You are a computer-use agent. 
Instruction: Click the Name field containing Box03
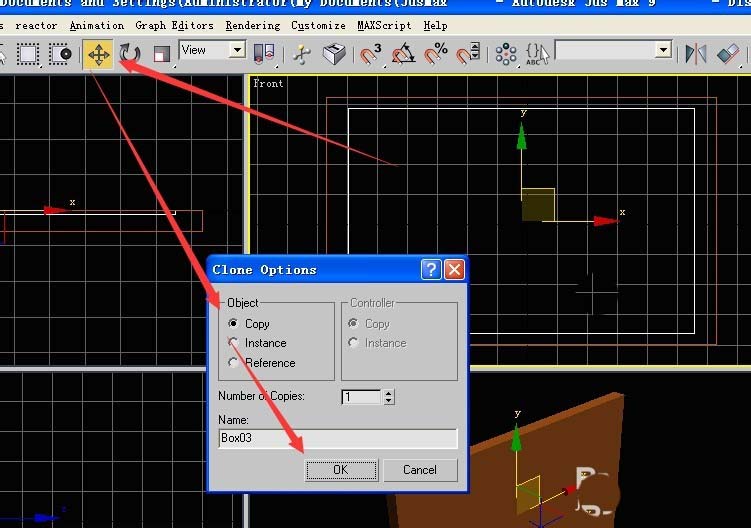pos(338,438)
